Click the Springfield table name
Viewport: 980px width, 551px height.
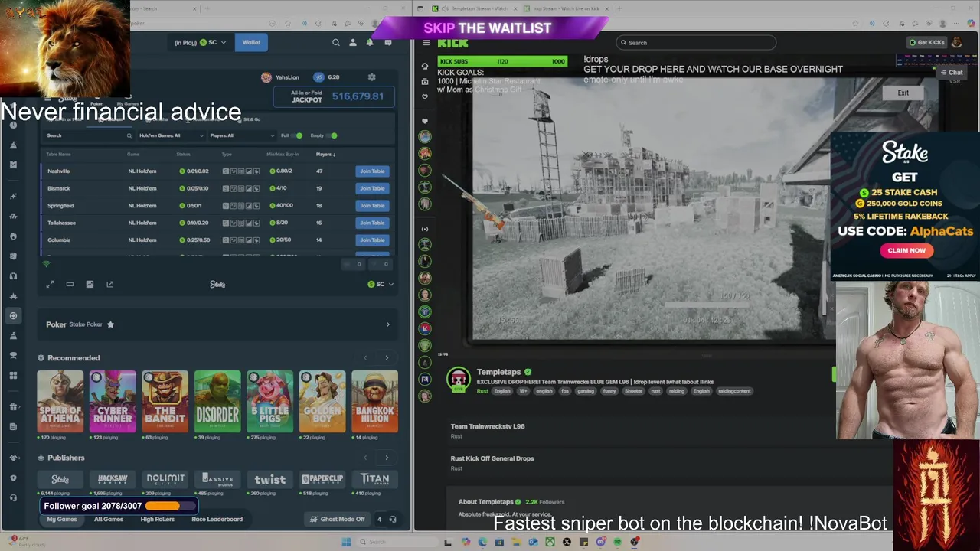(60, 206)
